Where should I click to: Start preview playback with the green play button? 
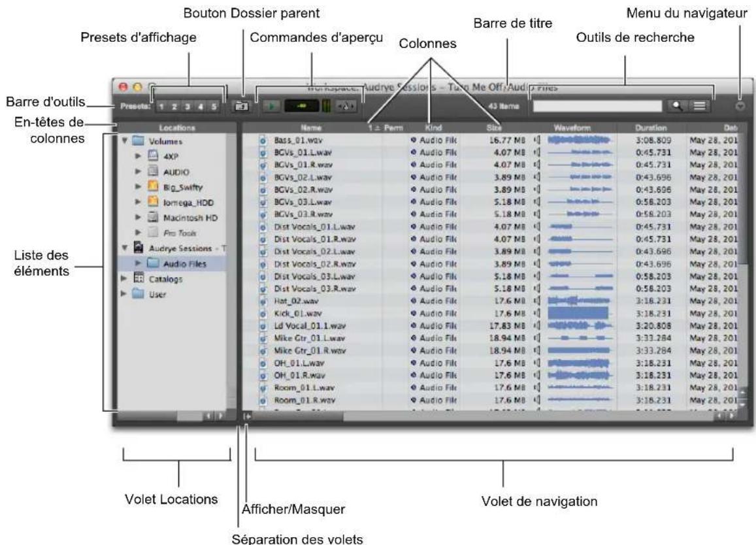tap(271, 106)
